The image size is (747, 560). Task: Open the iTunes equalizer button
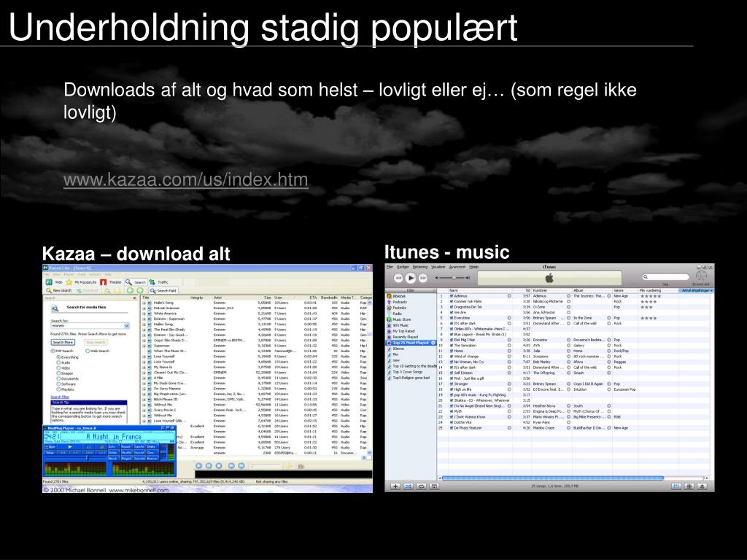pos(676,486)
